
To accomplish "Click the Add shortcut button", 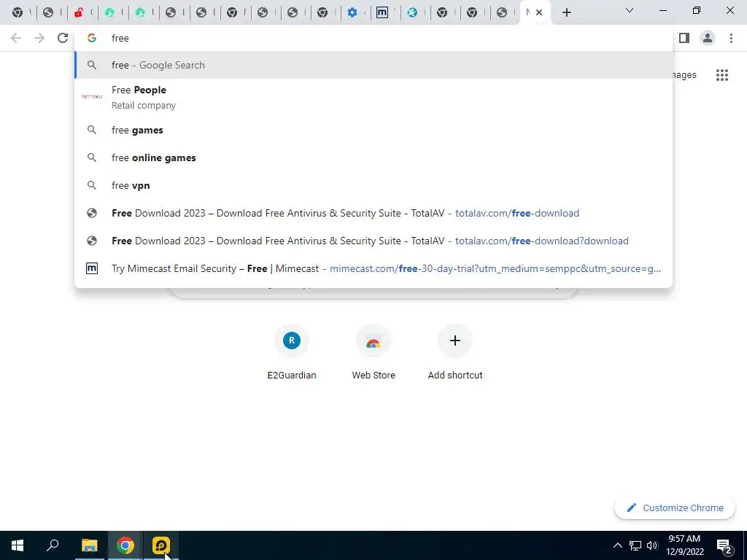I will [455, 351].
